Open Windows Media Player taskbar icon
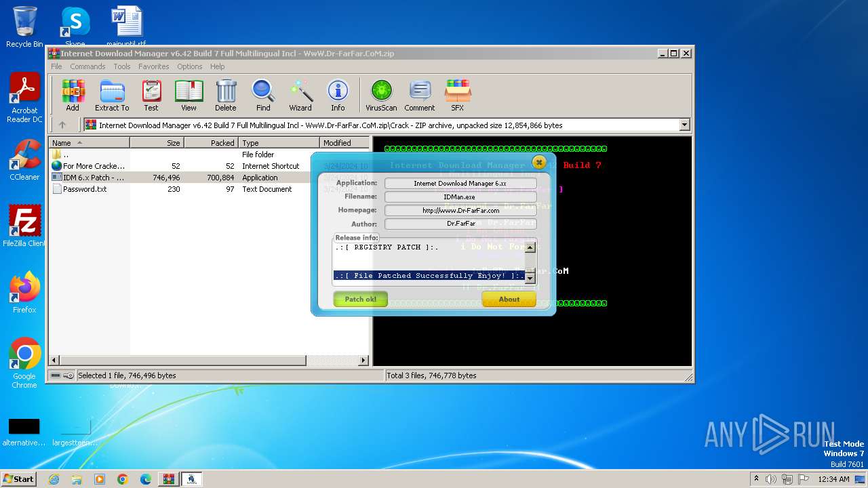This screenshot has width=868, height=488. (100, 479)
